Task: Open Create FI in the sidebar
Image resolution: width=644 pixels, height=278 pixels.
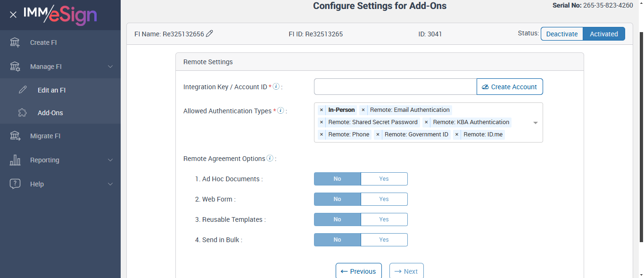Action: [43, 42]
